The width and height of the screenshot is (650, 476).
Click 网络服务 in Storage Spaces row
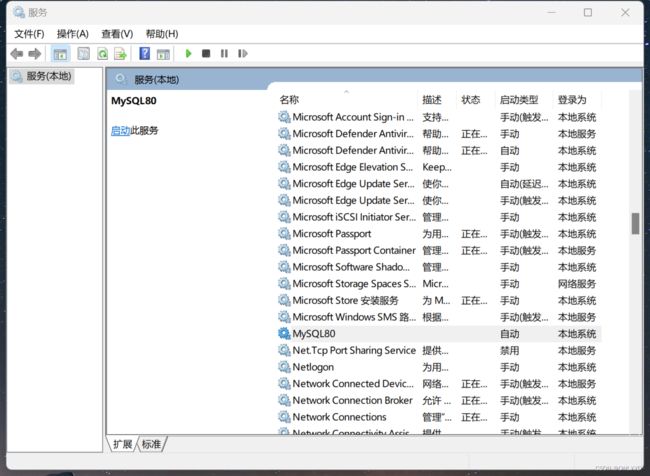[x=577, y=284]
